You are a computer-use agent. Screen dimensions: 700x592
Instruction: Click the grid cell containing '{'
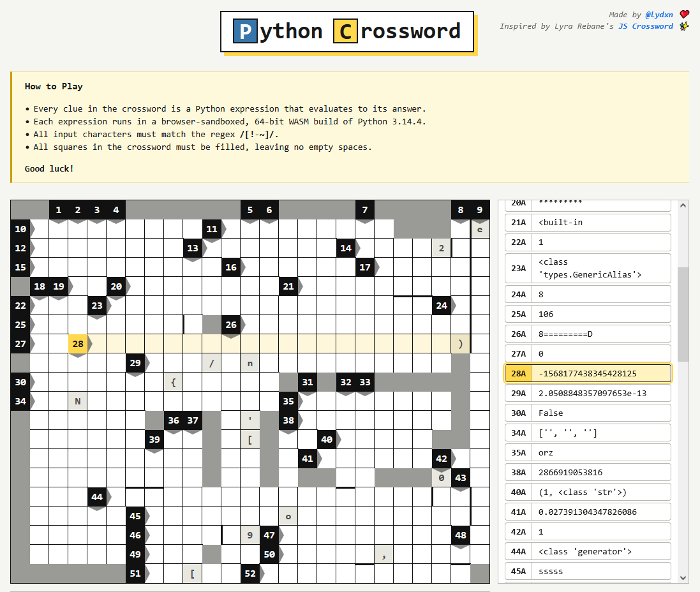pos(174,382)
